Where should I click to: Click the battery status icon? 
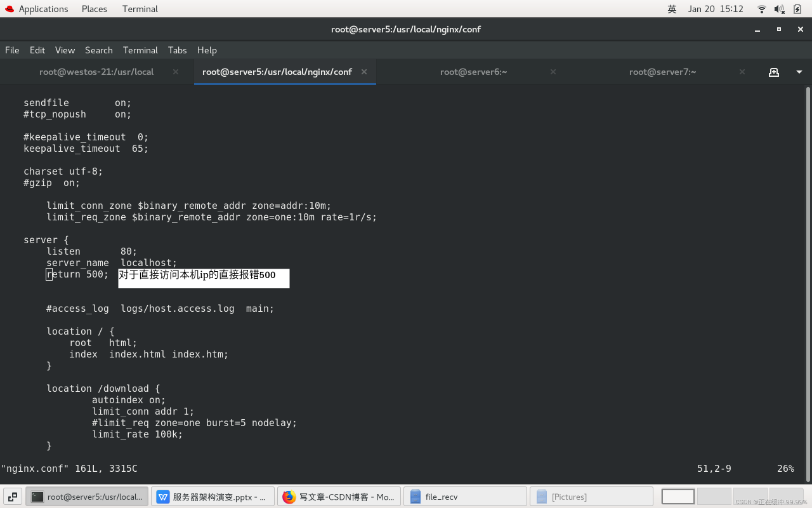(x=797, y=9)
